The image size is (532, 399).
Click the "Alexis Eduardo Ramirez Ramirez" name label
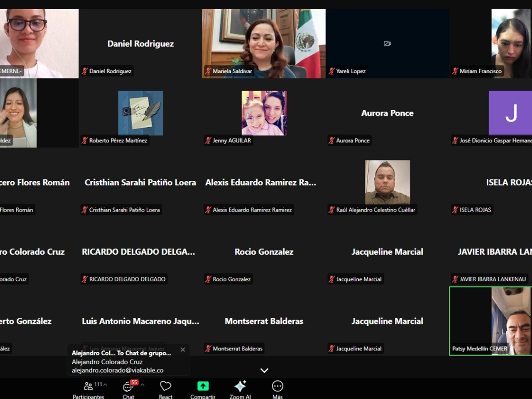tap(252, 210)
